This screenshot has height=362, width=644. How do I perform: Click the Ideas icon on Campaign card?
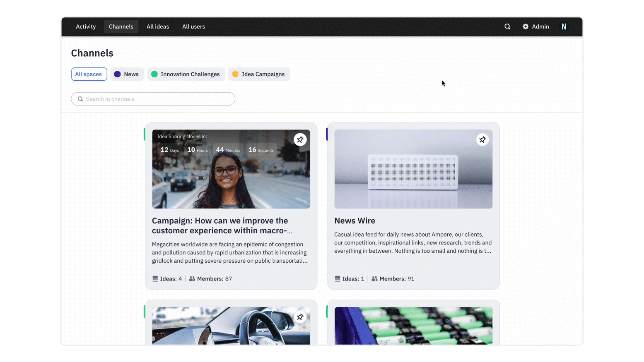click(x=155, y=279)
